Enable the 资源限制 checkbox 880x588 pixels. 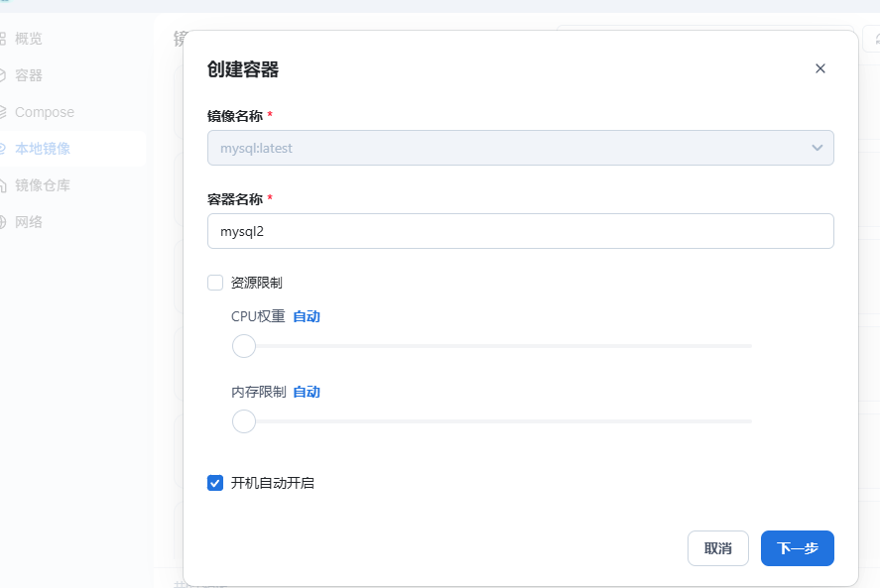[x=215, y=283]
